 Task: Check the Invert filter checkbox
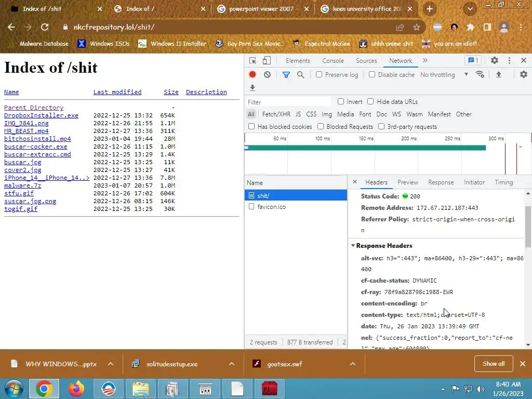[x=341, y=101]
